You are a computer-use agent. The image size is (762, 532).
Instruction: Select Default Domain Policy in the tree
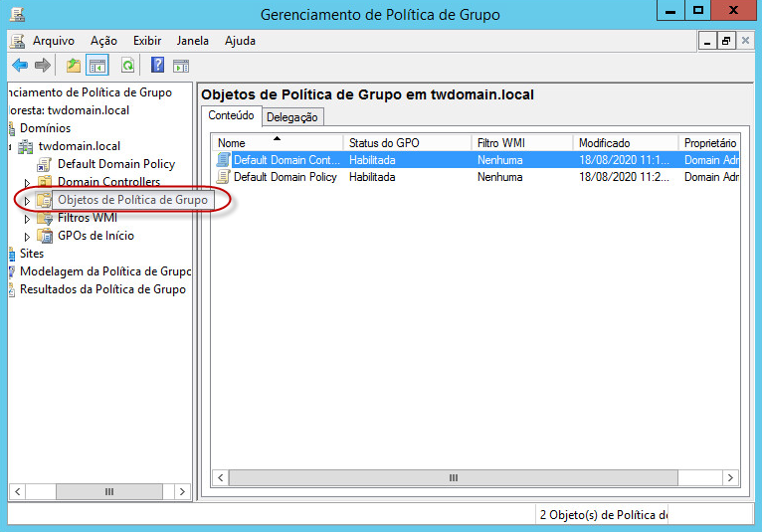(116, 164)
